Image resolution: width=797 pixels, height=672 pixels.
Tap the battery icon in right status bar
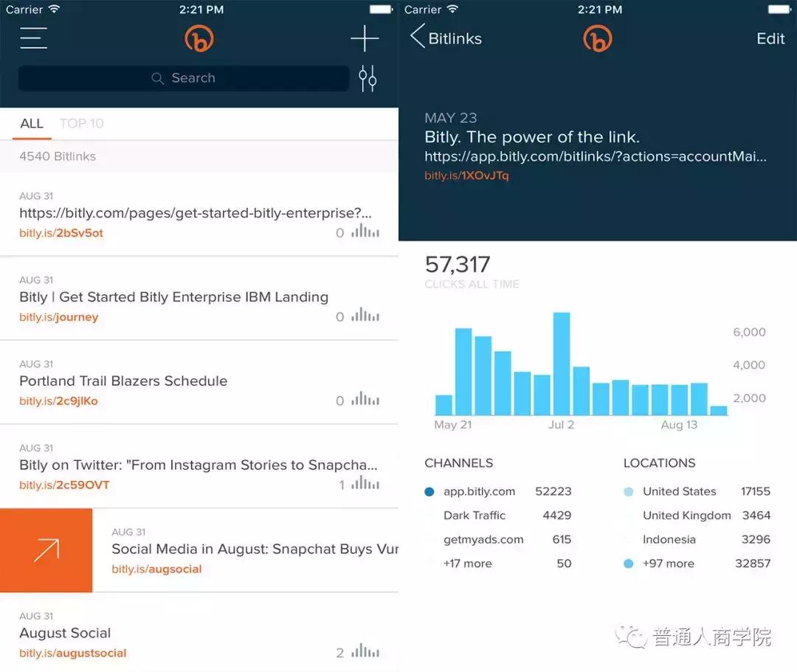pyautogui.click(x=779, y=9)
